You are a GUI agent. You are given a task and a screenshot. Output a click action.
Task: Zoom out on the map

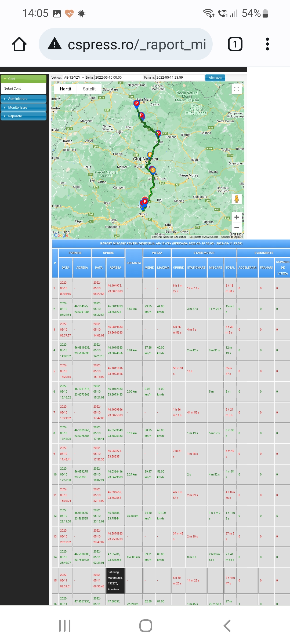click(x=237, y=228)
